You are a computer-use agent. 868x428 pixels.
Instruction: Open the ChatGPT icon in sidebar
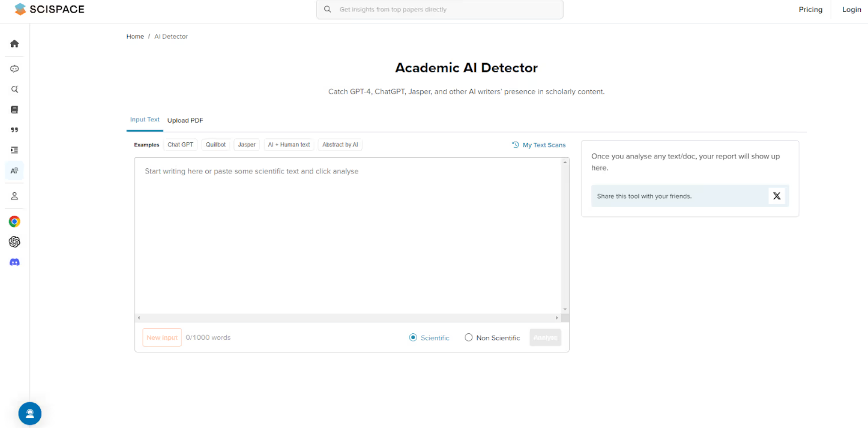(15, 242)
